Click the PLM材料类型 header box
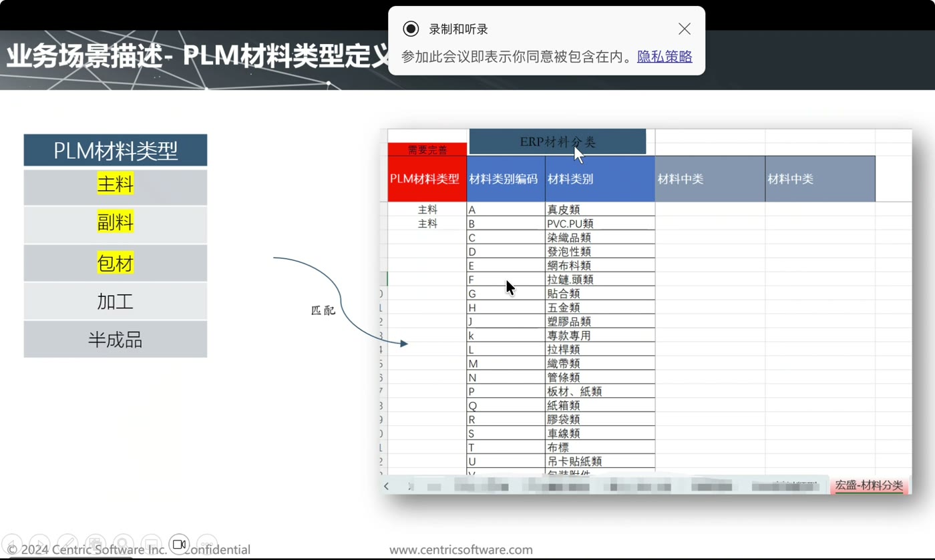Screen dimensions: 935x560 click(116, 150)
